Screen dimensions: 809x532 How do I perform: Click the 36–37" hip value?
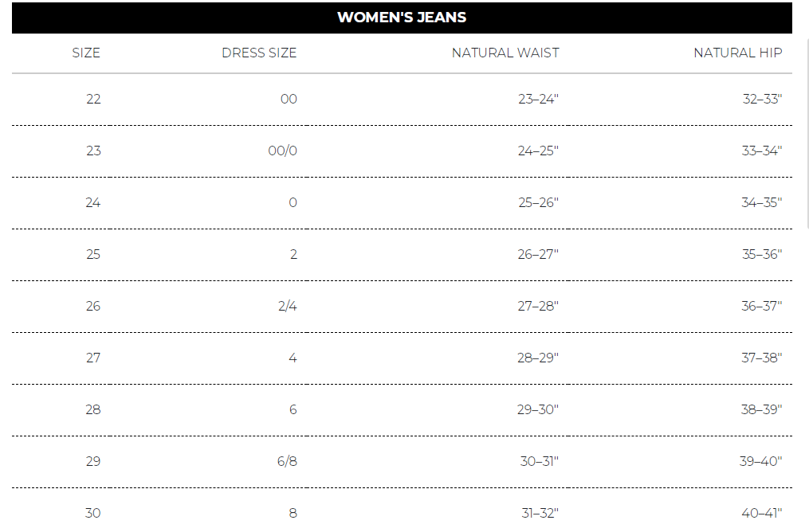tap(762, 307)
